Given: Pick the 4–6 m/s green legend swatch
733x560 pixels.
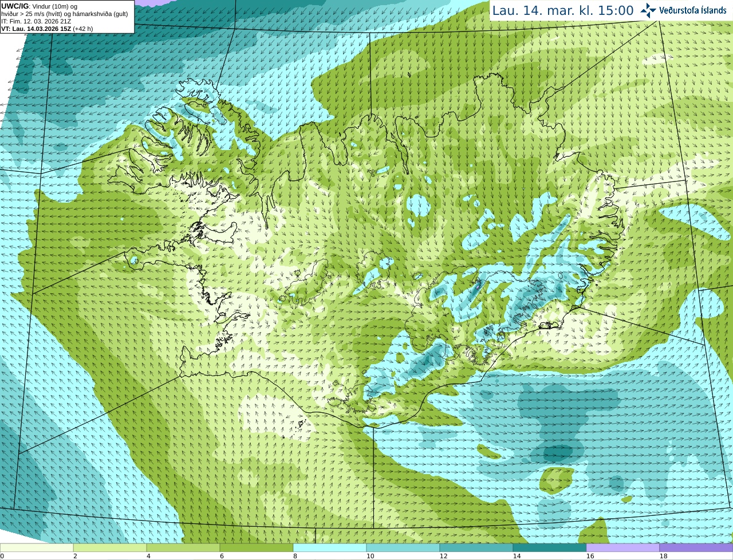Looking at the screenshot, I should click(x=183, y=547).
